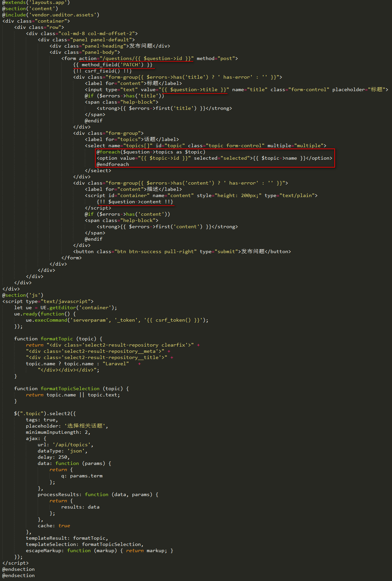Screen dimensions: 392x581
Task: Click the {!! $question->content !!} line
Action: click(135, 202)
